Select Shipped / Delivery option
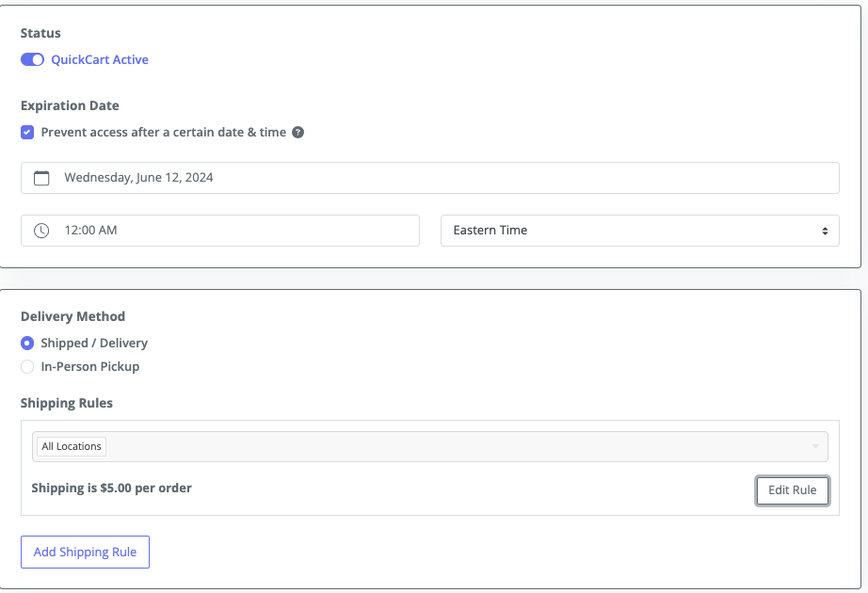 pos(27,343)
